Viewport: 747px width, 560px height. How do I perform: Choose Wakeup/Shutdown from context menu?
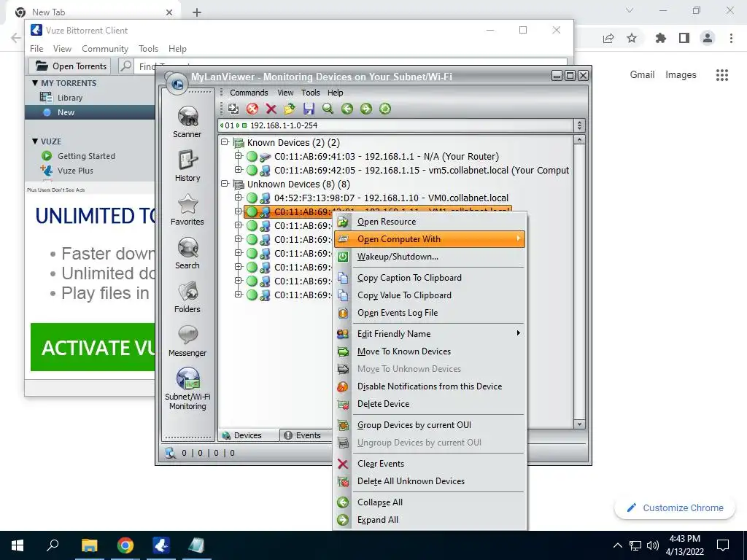click(429, 257)
